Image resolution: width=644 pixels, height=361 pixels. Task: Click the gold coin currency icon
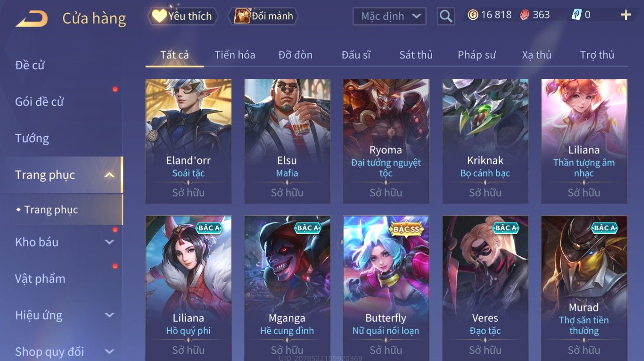tap(473, 15)
